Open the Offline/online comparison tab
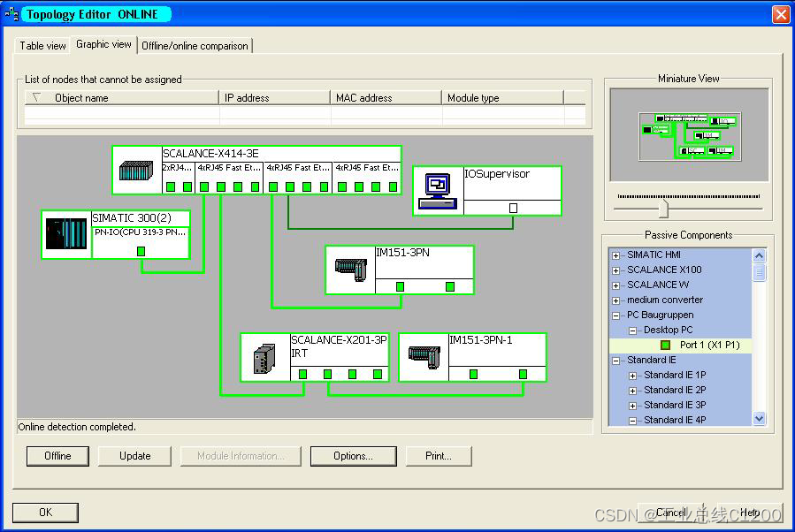The width and height of the screenshot is (795, 532). pyautogui.click(x=195, y=46)
